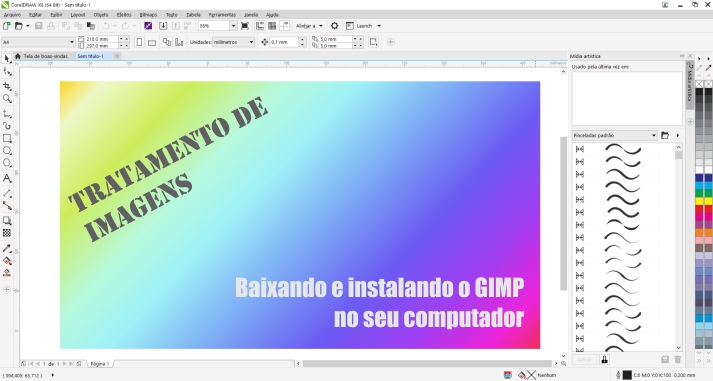Toggle Show grid button

click(x=272, y=26)
